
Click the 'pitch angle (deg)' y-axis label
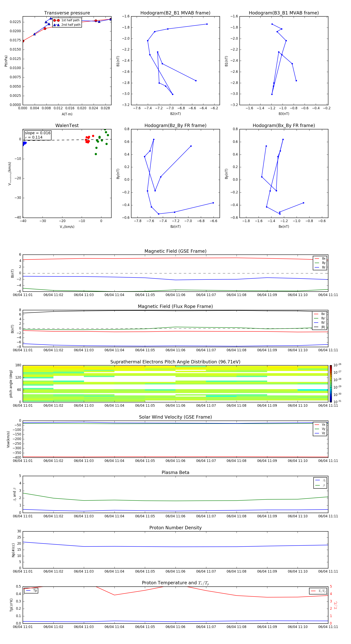[x=11, y=384]
